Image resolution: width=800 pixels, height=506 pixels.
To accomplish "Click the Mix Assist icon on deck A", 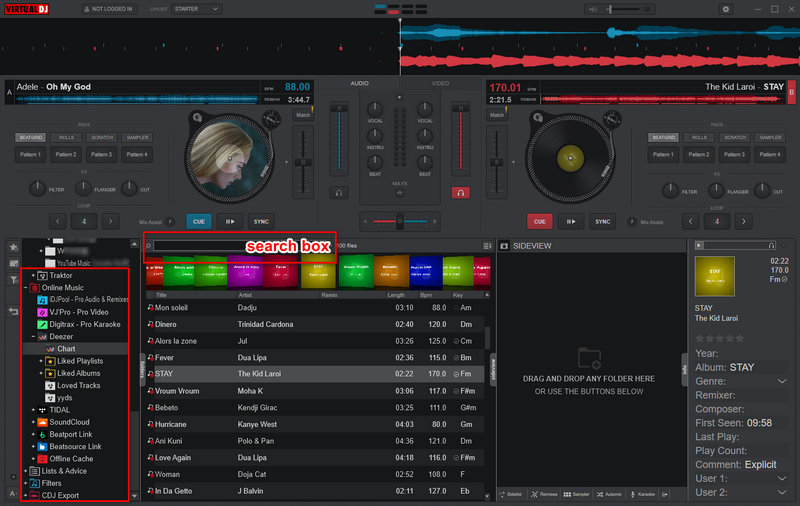I will pos(170,222).
